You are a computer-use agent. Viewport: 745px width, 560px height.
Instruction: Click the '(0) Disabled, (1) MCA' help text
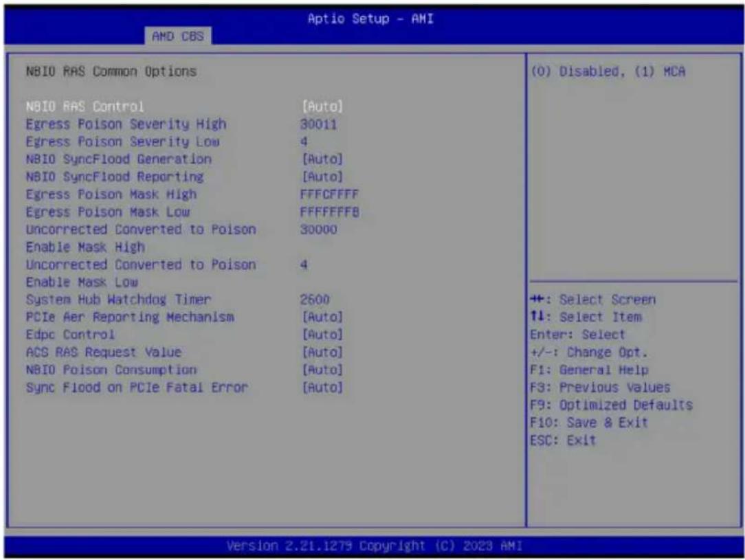[608, 71]
